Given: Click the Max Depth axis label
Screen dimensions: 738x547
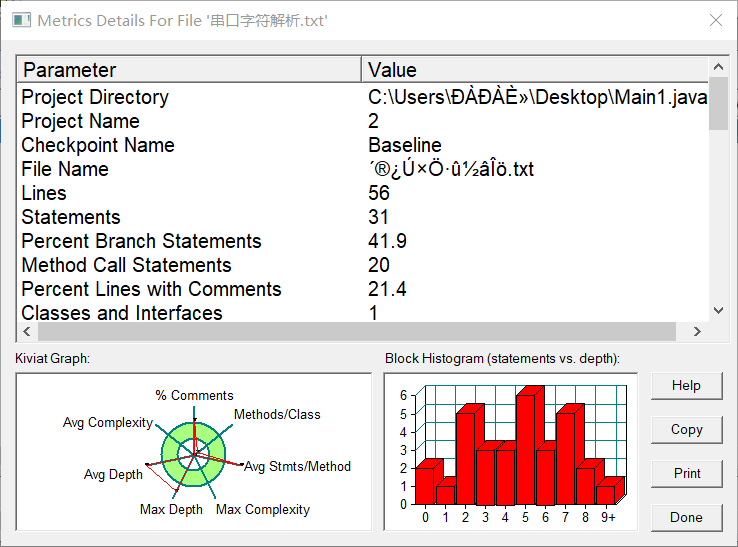Looking at the screenshot, I should (171, 509).
